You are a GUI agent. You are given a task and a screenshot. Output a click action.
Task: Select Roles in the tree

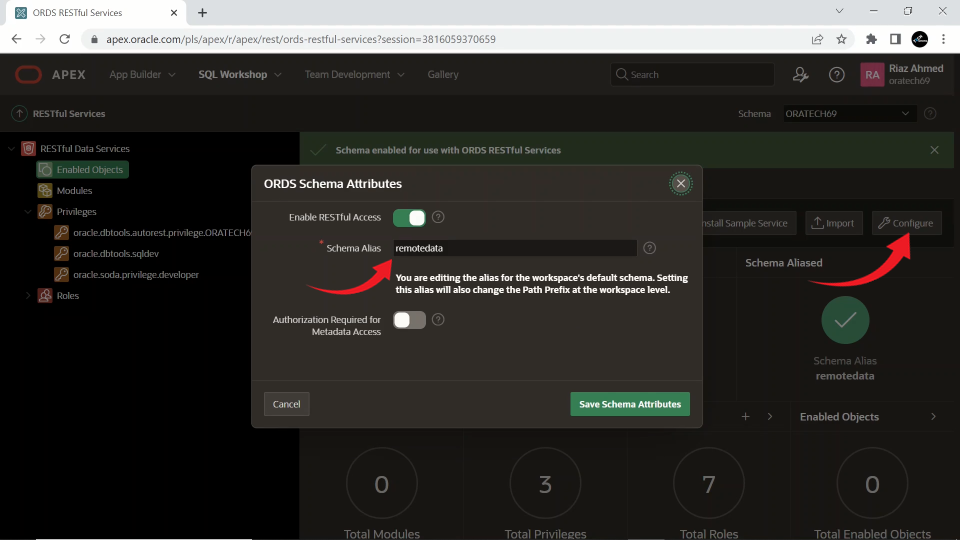(67, 295)
